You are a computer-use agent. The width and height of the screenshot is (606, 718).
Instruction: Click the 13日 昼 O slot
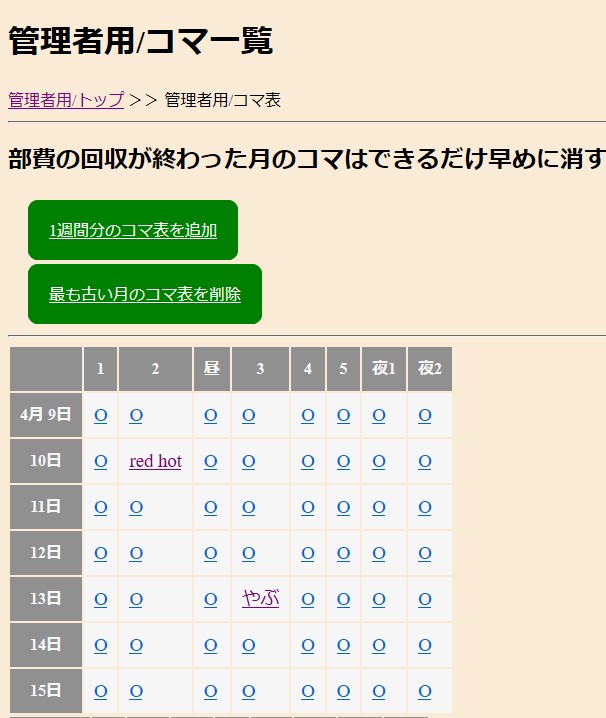click(210, 599)
